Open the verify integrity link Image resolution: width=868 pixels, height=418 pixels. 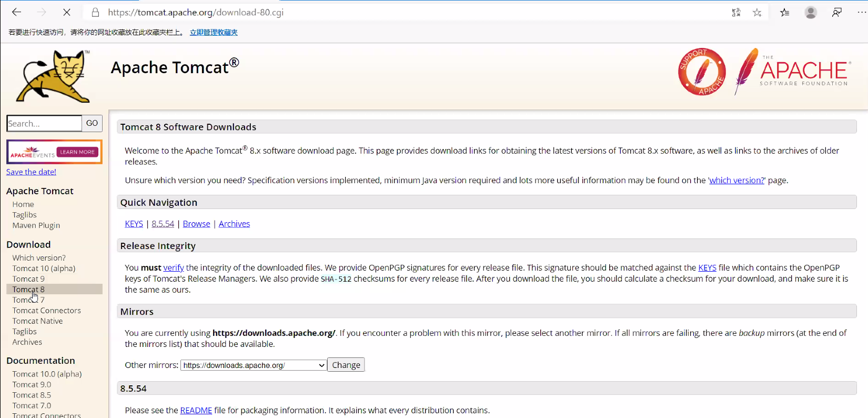coord(173,267)
